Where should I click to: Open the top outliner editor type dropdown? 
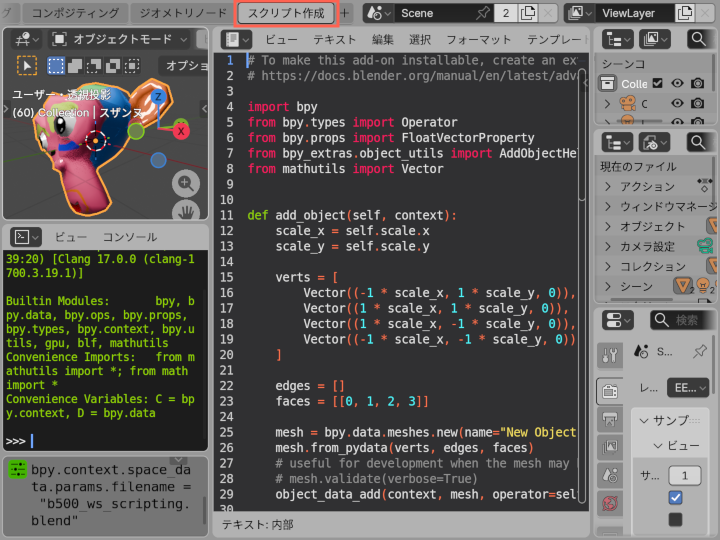[618, 39]
